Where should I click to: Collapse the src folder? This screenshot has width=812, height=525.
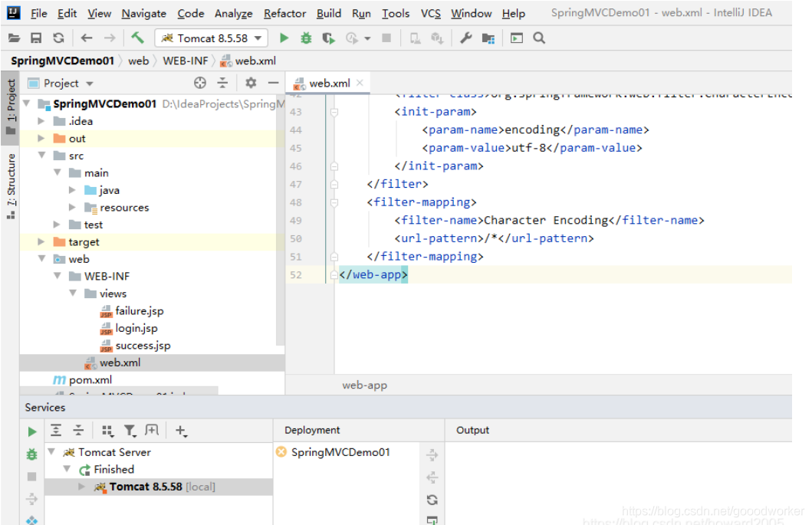(x=41, y=156)
